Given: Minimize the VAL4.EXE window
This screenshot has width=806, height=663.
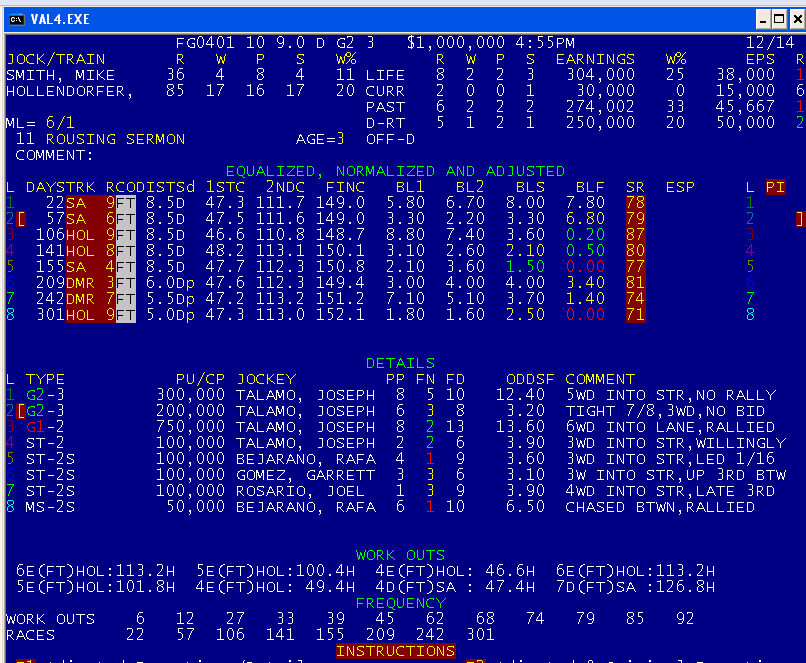Looking at the screenshot, I should (x=763, y=20).
